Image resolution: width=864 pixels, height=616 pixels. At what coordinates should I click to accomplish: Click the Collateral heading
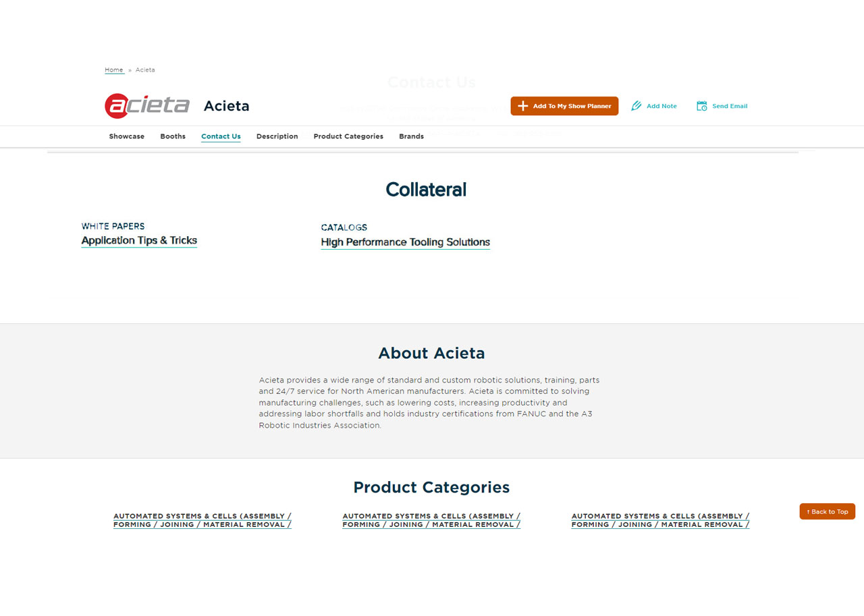[x=426, y=190]
